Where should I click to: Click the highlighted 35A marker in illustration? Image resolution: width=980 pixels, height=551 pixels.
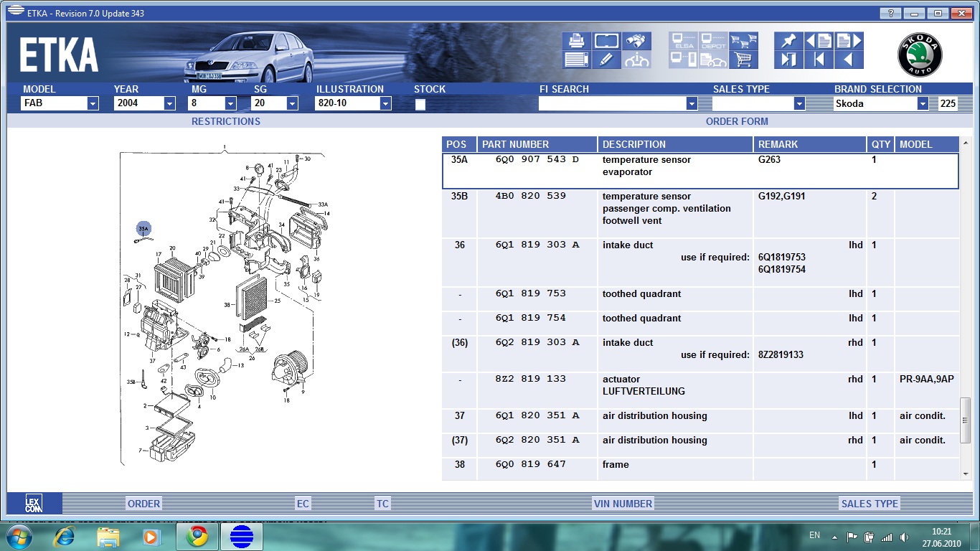pyautogui.click(x=143, y=229)
